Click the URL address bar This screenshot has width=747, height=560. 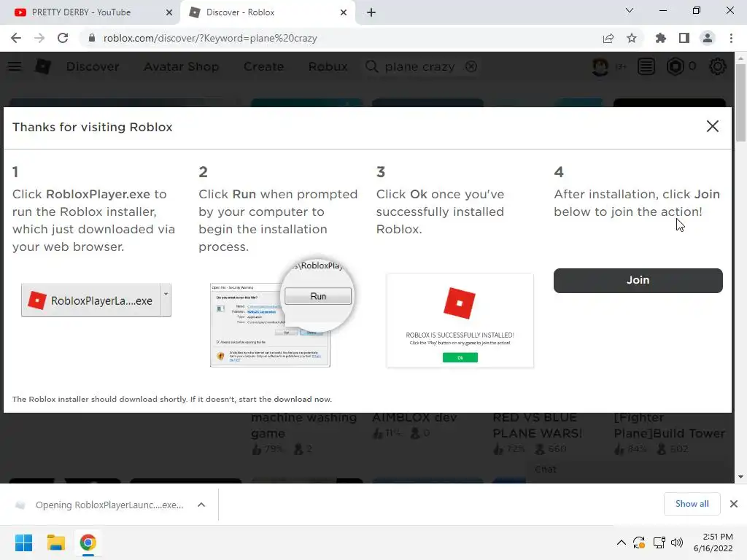tap(343, 38)
